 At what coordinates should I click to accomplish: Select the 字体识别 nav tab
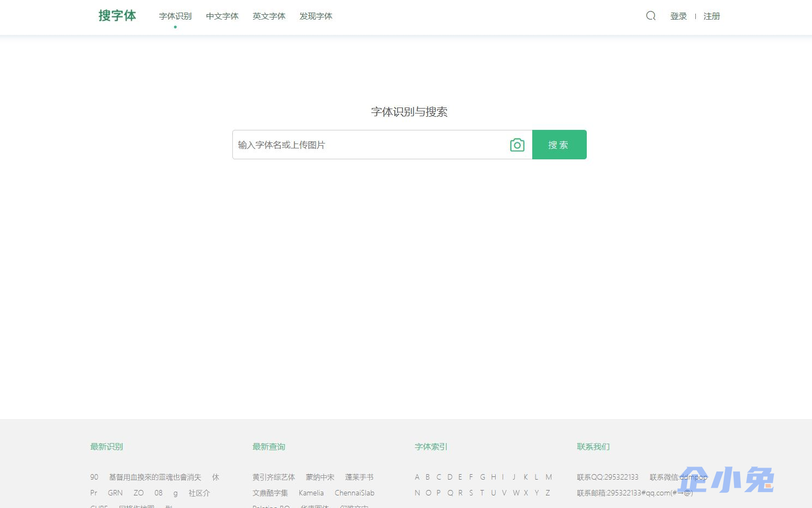tap(175, 16)
